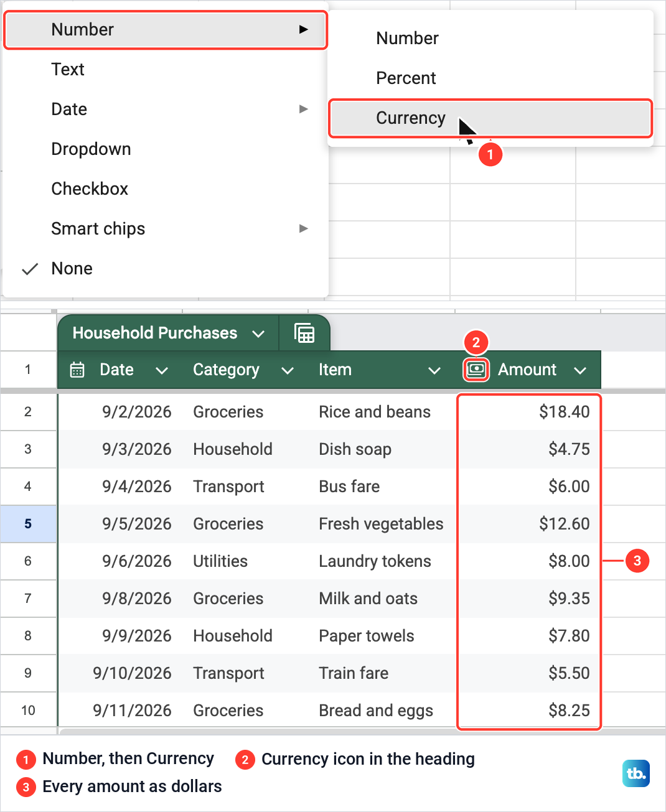Image resolution: width=666 pixels, height=812 pixels.
Task: Click the $6.00 amount cell
Action: (529, 487)
